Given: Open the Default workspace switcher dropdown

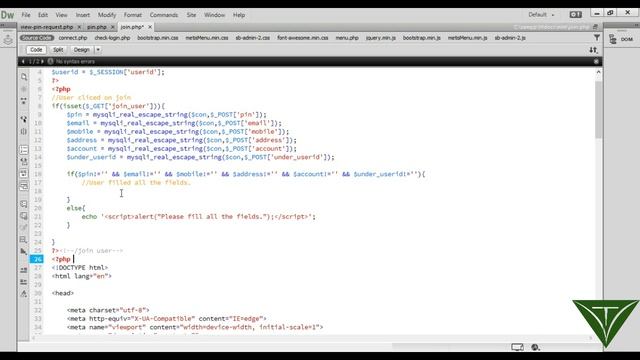Looking at the screenshot, I should (541, 15).
